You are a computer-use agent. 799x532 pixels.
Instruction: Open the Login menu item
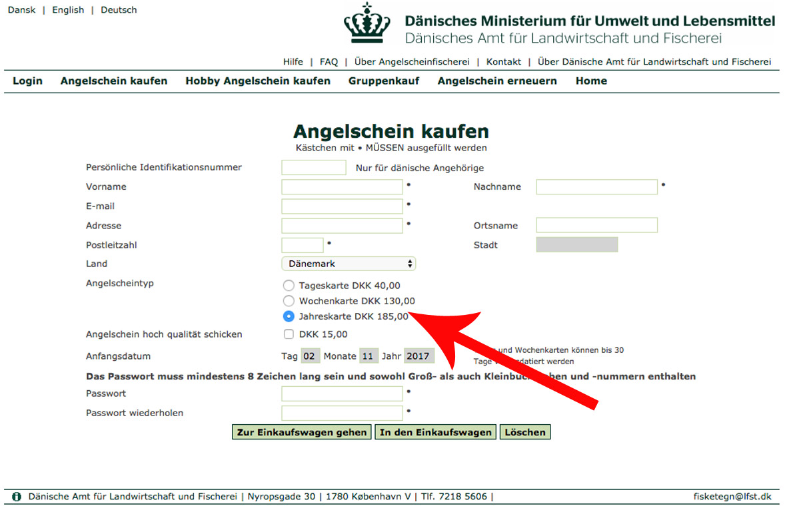[x=27, y=81]
